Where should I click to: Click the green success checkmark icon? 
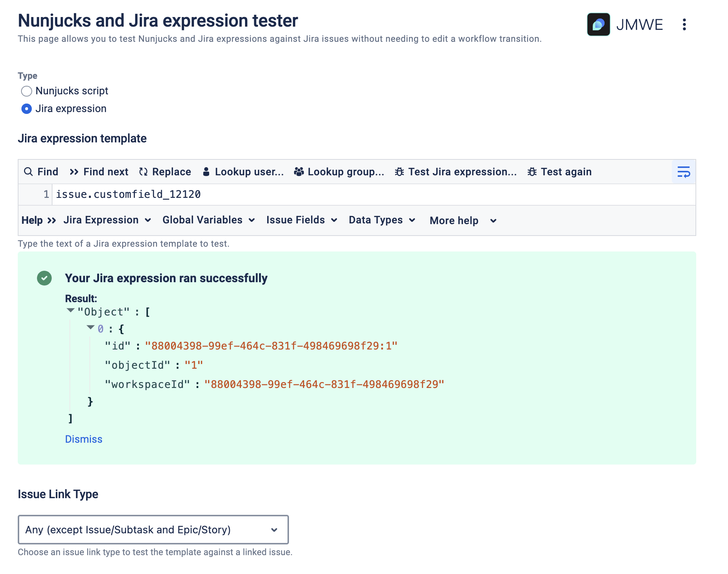point(45,278)
